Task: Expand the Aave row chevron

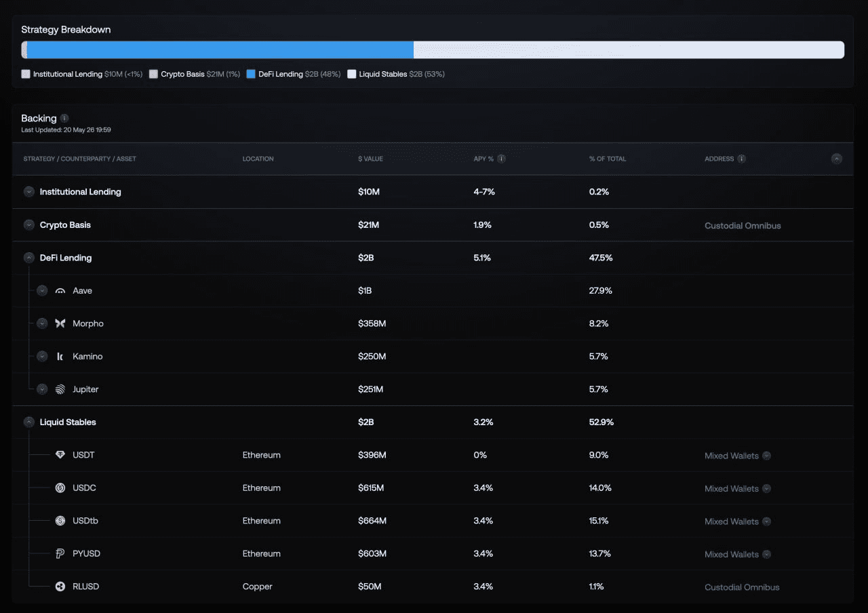Action: tap(42, 291)
